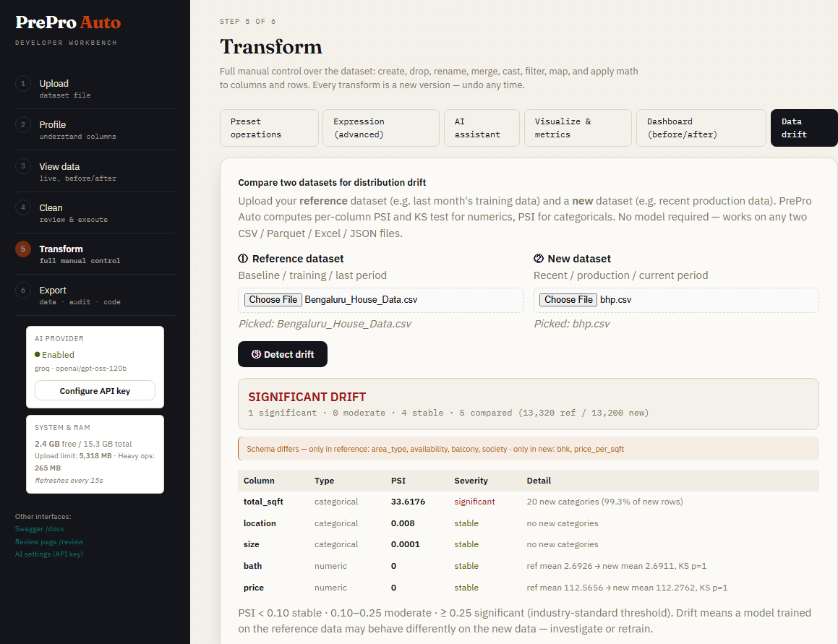The image size is (838, 644).
Task: Select the price row name
Action: coord(254,588)
